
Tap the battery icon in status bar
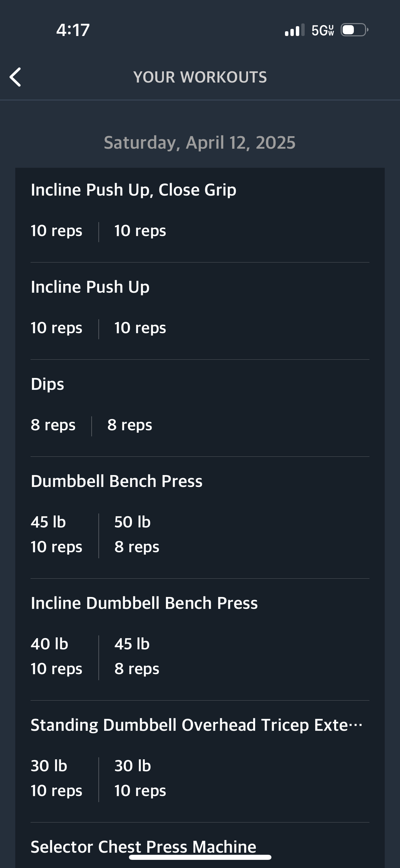pyautogui.click(x=355, y=30)
